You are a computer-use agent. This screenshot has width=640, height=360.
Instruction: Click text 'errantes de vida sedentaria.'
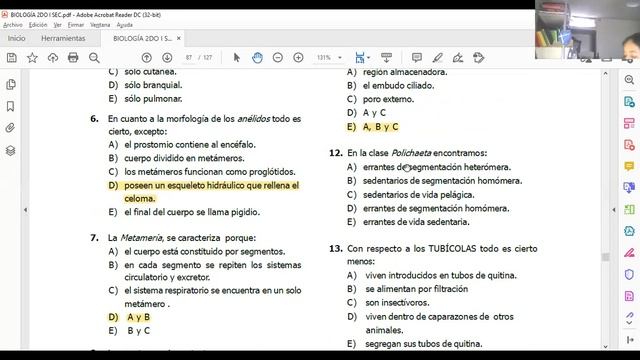[x=416, y=222]
